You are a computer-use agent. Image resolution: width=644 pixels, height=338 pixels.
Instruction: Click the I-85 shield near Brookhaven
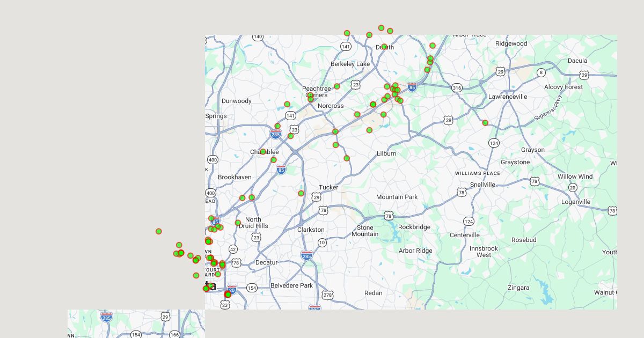point(281,170)
